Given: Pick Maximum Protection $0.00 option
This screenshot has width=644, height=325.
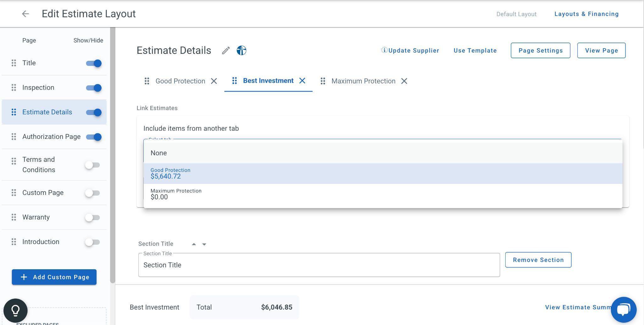Looking at the screenshot, I should point(383,194).
